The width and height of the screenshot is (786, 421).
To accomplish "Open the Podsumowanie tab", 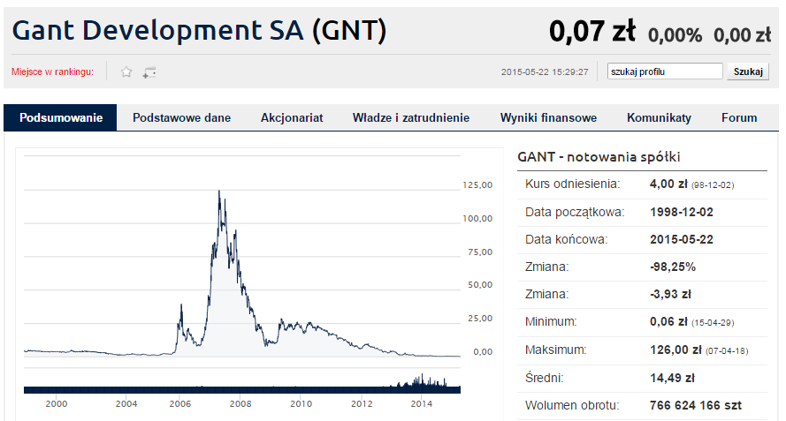I will [61, 118].
